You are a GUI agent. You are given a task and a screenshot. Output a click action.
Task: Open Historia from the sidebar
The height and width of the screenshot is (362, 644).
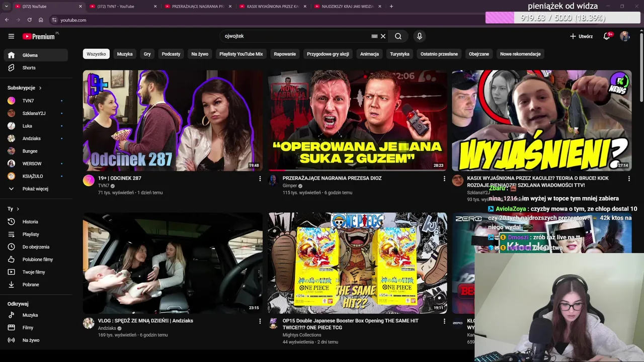35,222
